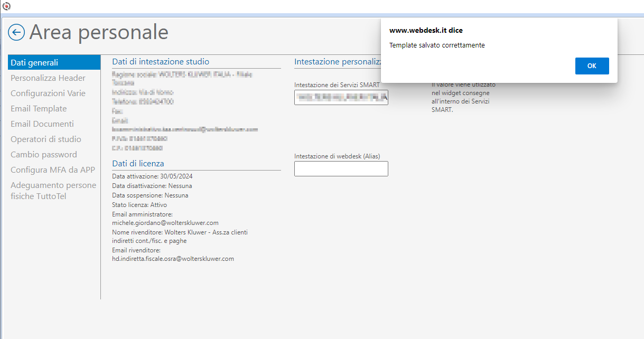Image resolution: width=644 pixels, height=339 pixels.
Task: Click the Dati di intestazione studio heading
Action: tap(161, 62)
